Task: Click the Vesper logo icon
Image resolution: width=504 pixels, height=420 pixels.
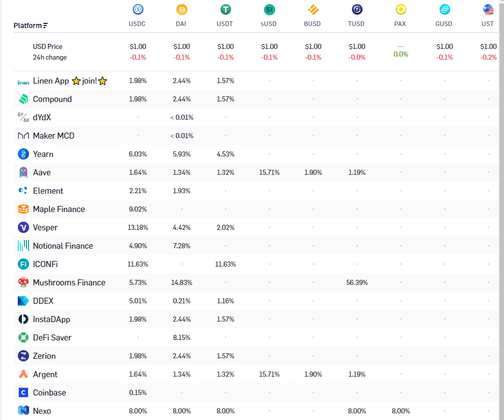Action: click(23, 227)
